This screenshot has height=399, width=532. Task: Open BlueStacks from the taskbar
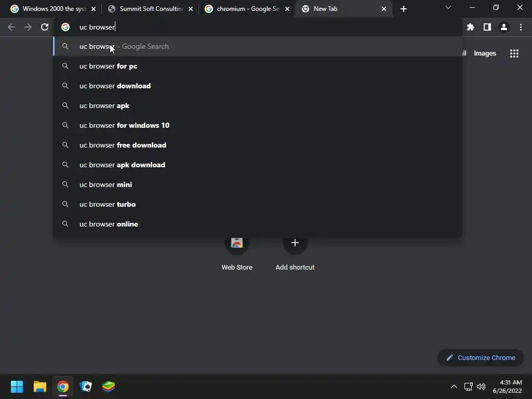109,387
